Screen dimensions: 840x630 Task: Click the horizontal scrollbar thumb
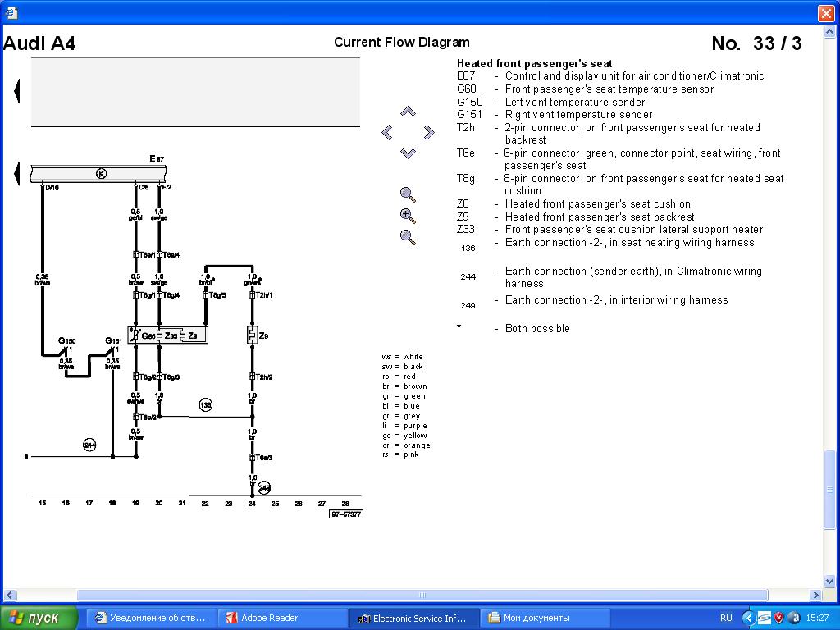tap(422, 596)
